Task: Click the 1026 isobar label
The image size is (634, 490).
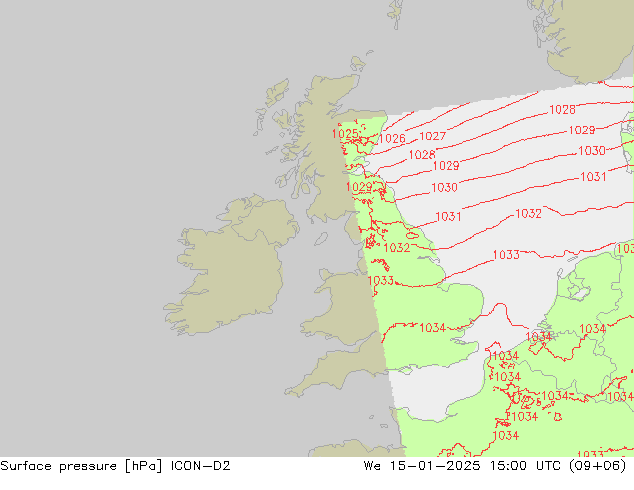Action: click(392, 139)
